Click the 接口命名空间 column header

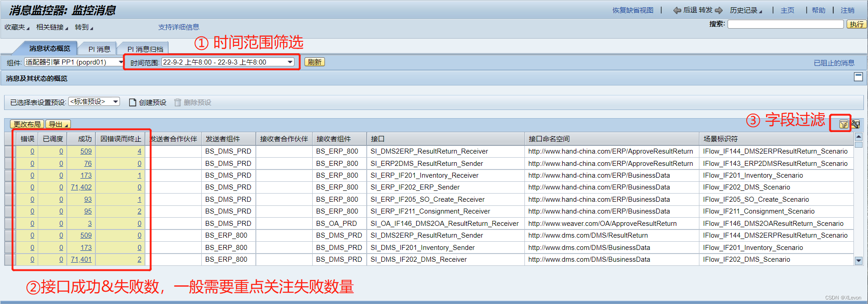612,139
